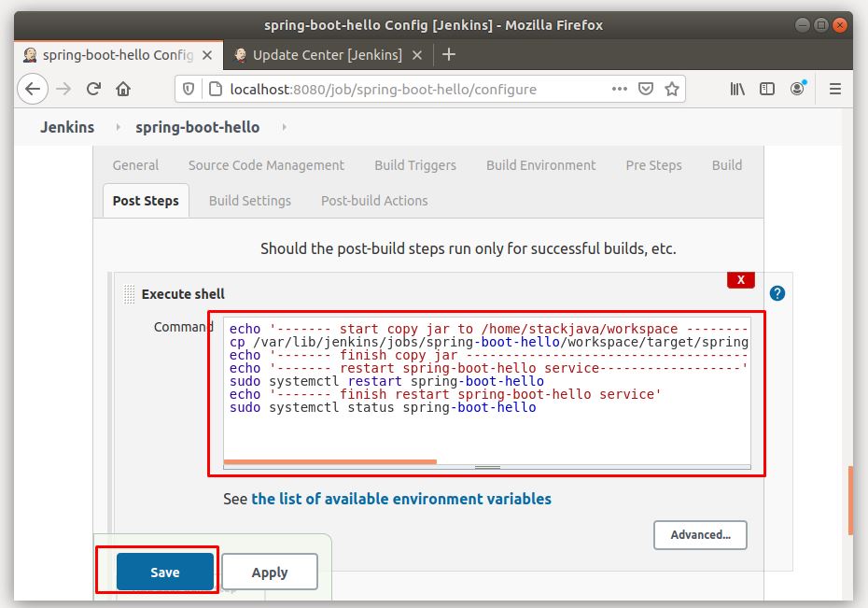
Task: Click the 'sudo systemctl restart spring-boot-hello' line
Action: 386,381
